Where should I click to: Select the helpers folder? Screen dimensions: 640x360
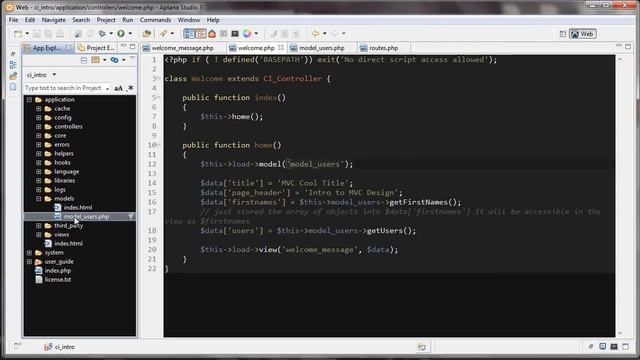64,154
